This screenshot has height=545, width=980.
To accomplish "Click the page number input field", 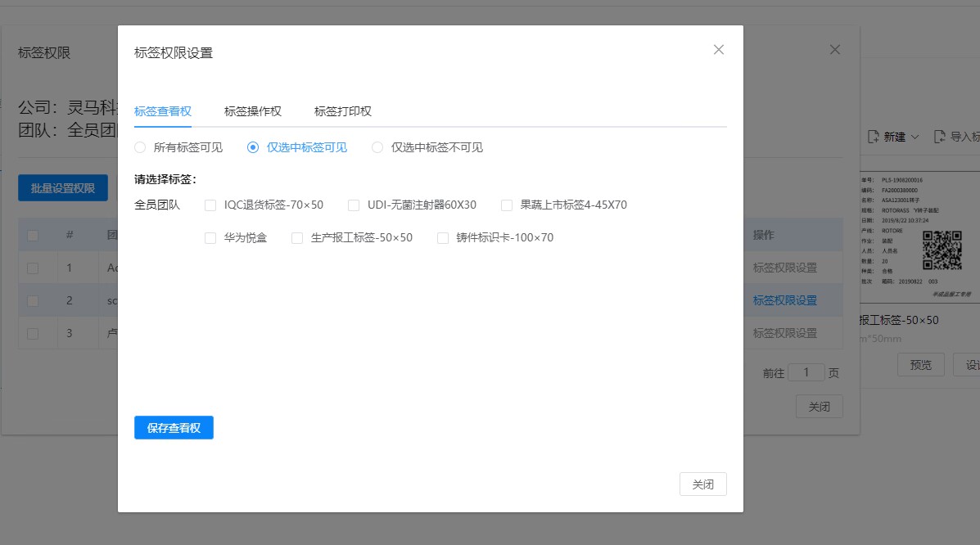I will point(807,372).
